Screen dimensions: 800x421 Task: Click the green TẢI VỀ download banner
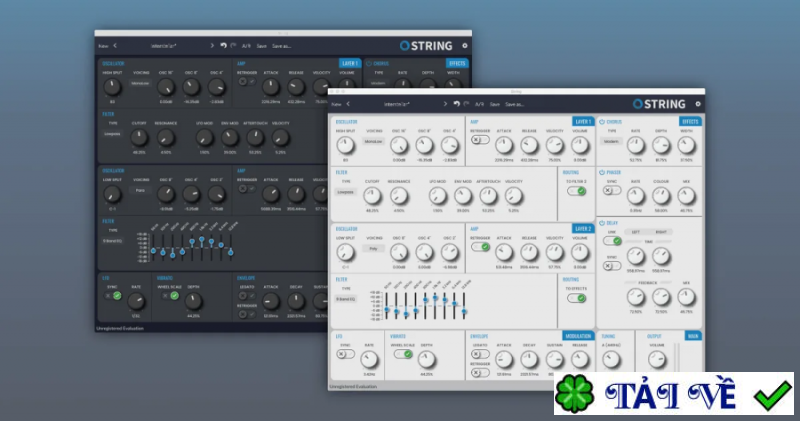pos(676,393)
